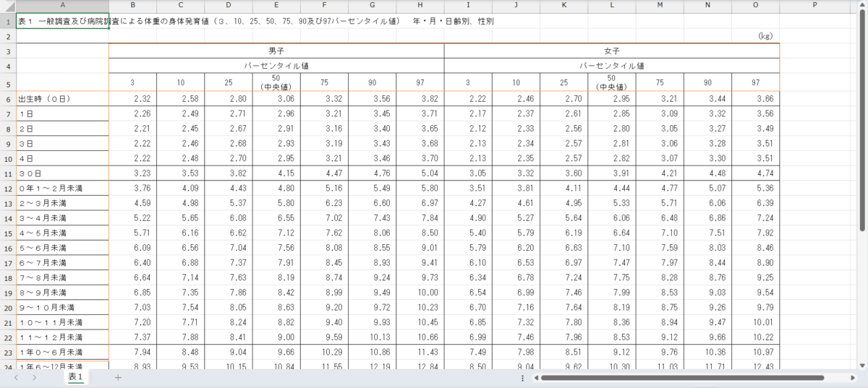868x388 pixels.
Task: Click the vertical scrollbar thumb
Action: (861, 119)
